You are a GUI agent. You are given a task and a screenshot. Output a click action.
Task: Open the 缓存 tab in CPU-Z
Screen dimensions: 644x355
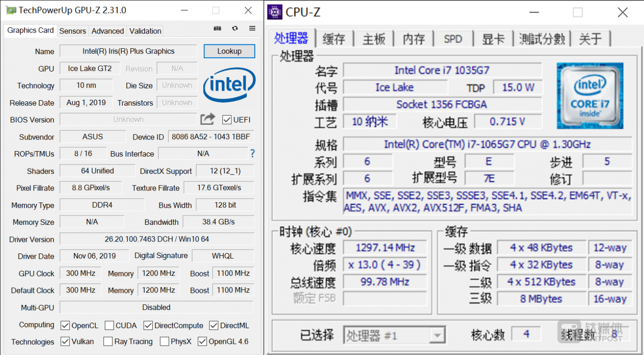coord(334,39)
